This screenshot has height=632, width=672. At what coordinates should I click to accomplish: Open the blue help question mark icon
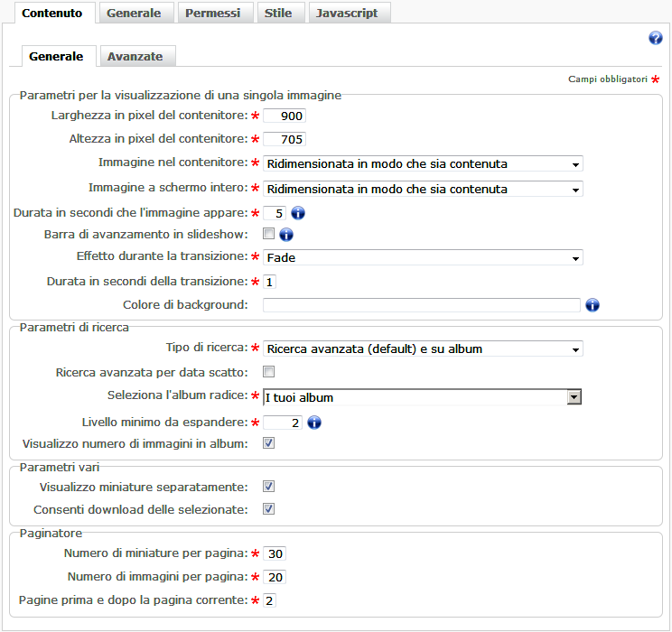[x=656, y=38]
